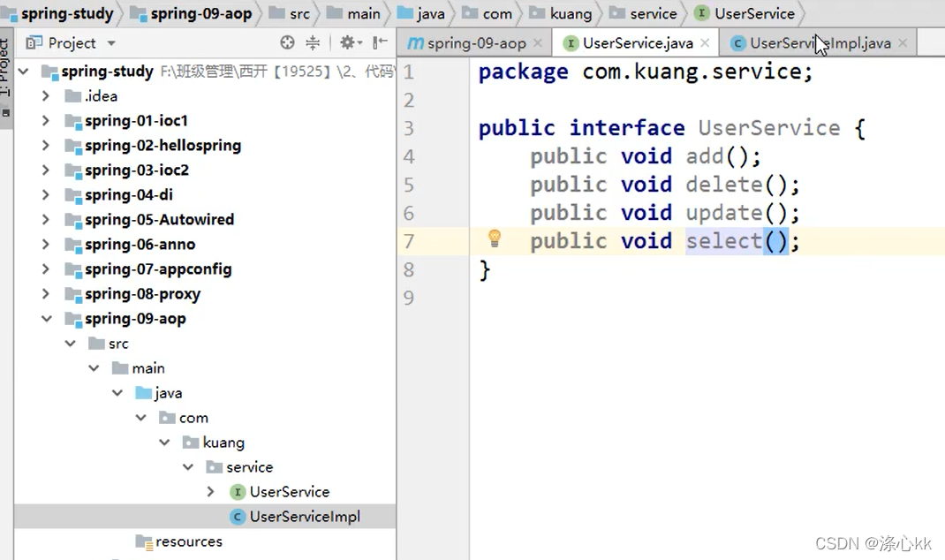This screenshot has height=560, width=945.
Task: Close the UserServiceImpl.java tab
Action: [903, 42]
